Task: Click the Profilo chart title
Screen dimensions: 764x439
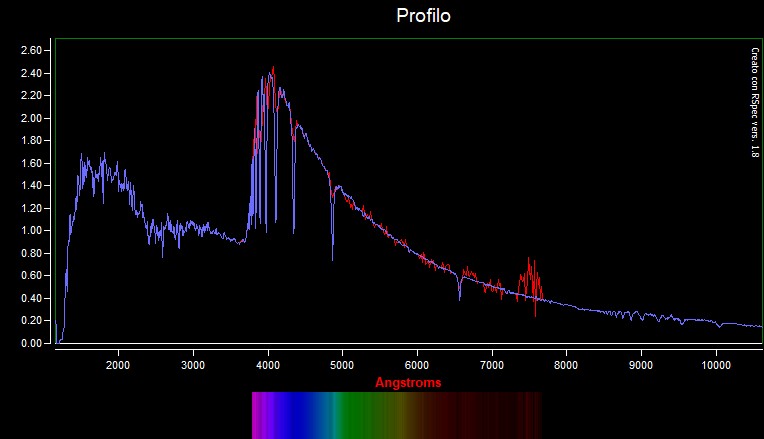Action: 424,16
